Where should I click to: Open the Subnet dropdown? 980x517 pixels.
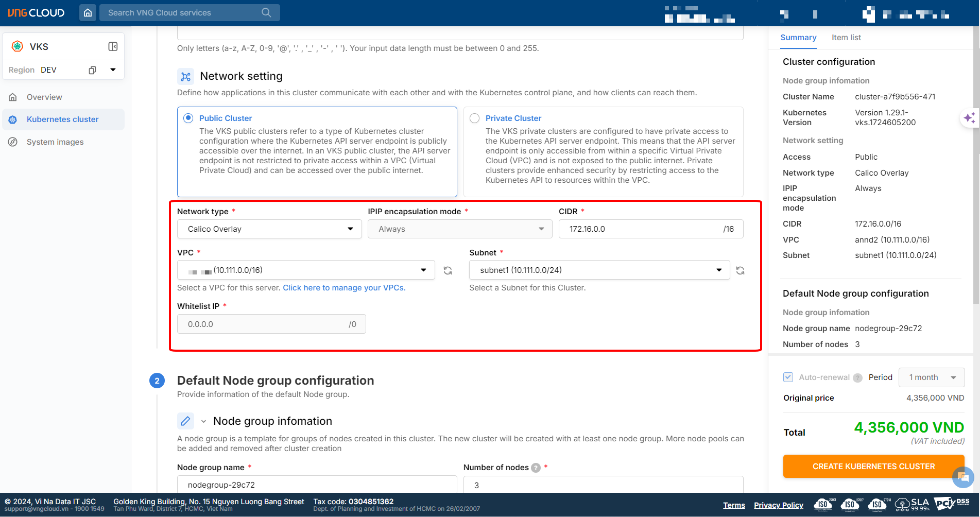[599, 270]
